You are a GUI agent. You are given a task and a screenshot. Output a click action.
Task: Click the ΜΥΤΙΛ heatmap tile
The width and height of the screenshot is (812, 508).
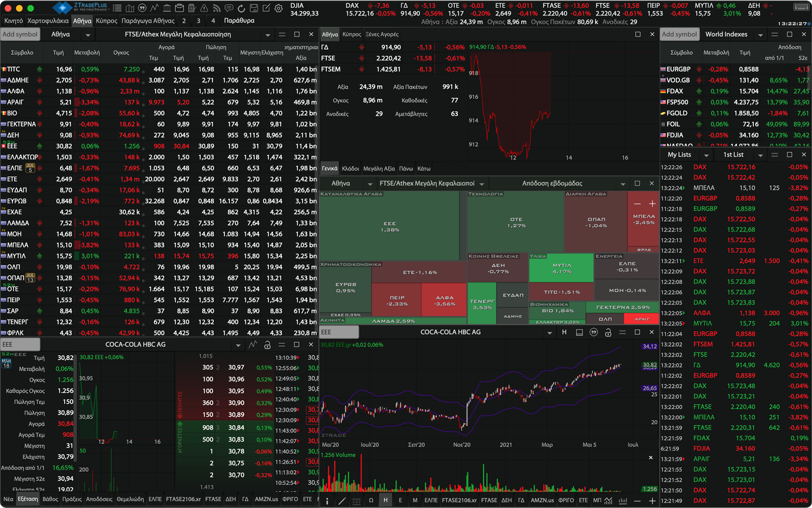[561, 268]
